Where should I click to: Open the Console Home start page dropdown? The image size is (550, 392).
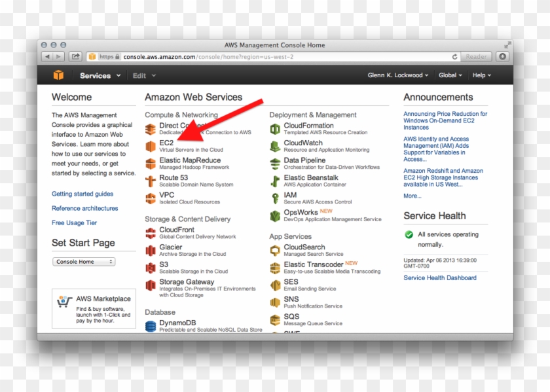tap(84, 262)
